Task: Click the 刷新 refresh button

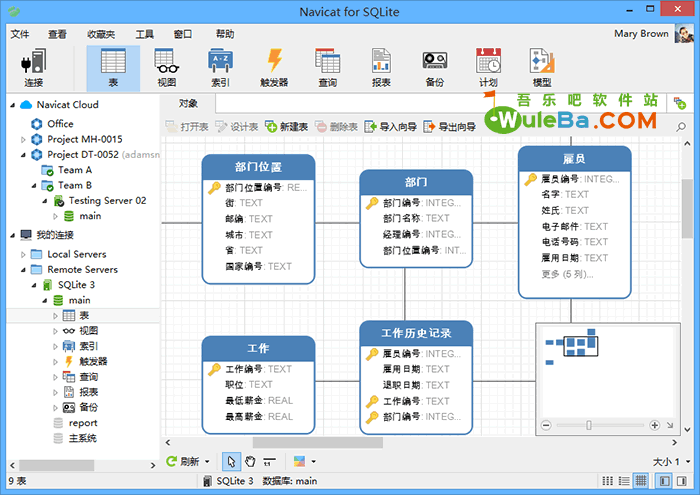Action: click(183, 461)
